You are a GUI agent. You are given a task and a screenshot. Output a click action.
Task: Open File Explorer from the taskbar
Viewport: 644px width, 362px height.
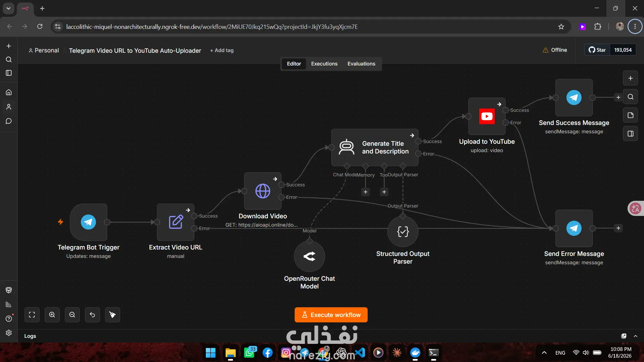tap(230, 353)
